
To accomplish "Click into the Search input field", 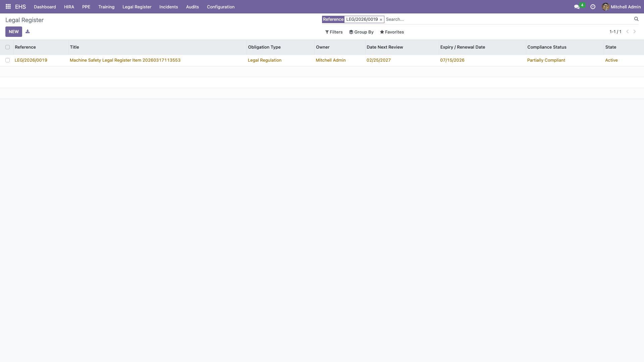I will [503, 19].
